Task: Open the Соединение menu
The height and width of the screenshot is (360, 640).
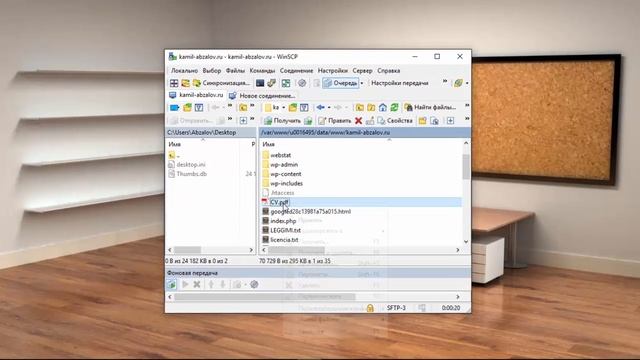Action: [x=296, y=71]
